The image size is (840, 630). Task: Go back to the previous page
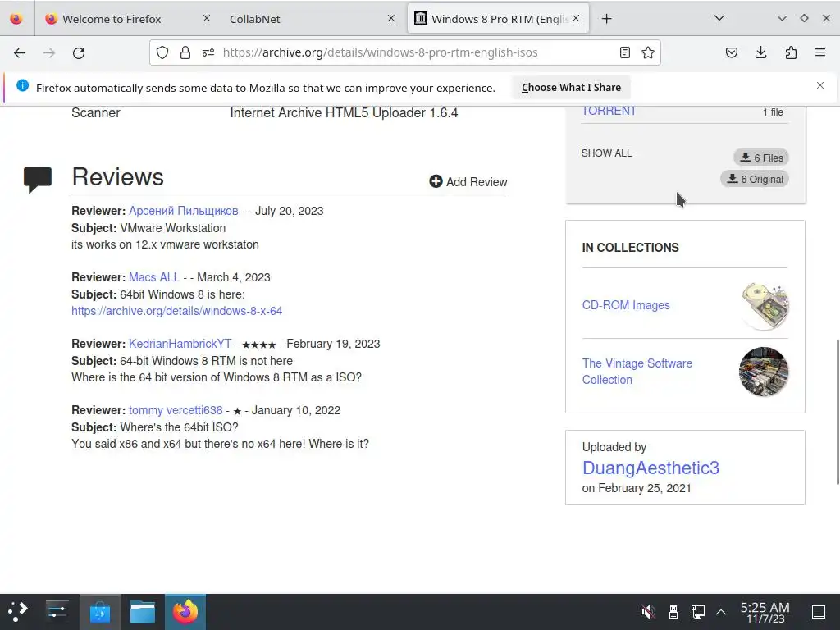pyautogui.click(x=20, y=52)
